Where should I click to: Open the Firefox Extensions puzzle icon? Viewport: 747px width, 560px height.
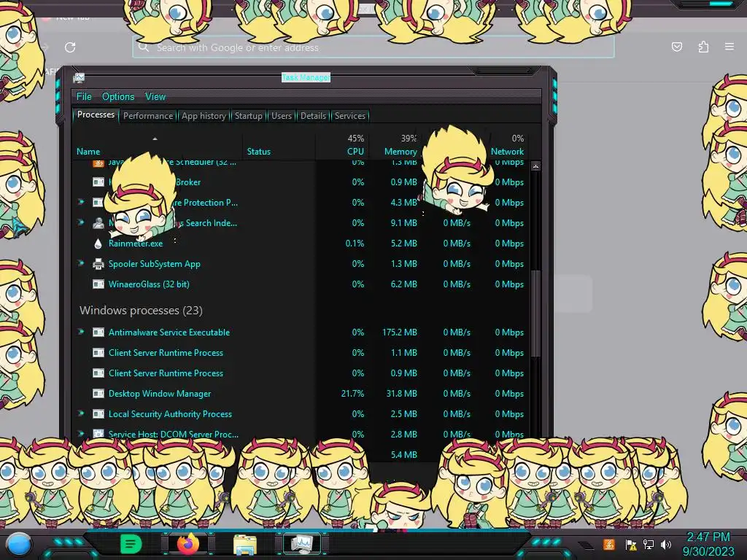(703, 47)
